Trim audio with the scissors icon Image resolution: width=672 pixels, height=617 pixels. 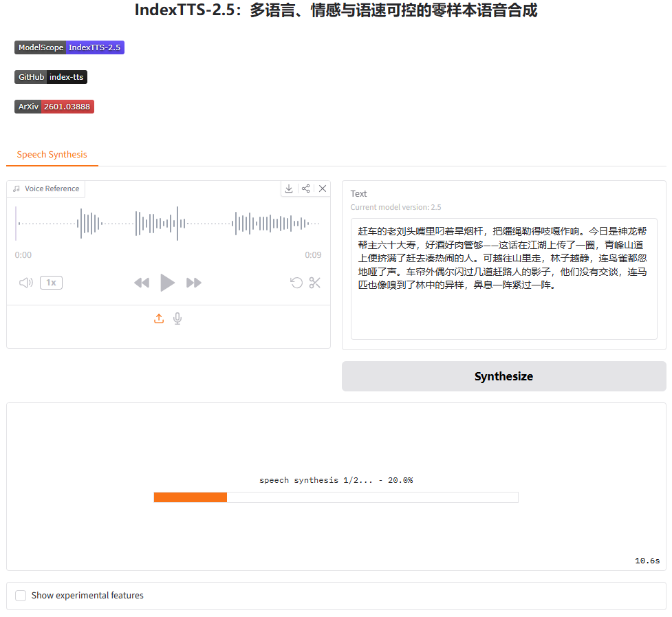point(315,283)
